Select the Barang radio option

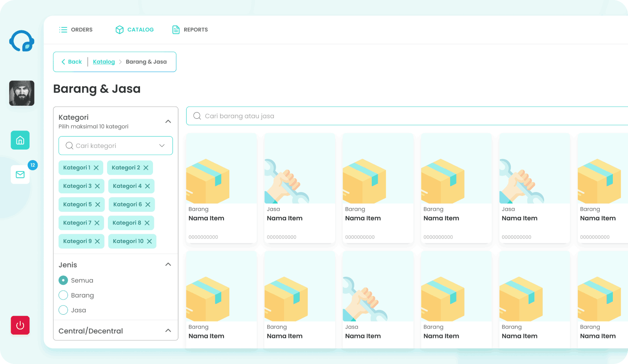(63, 295)
